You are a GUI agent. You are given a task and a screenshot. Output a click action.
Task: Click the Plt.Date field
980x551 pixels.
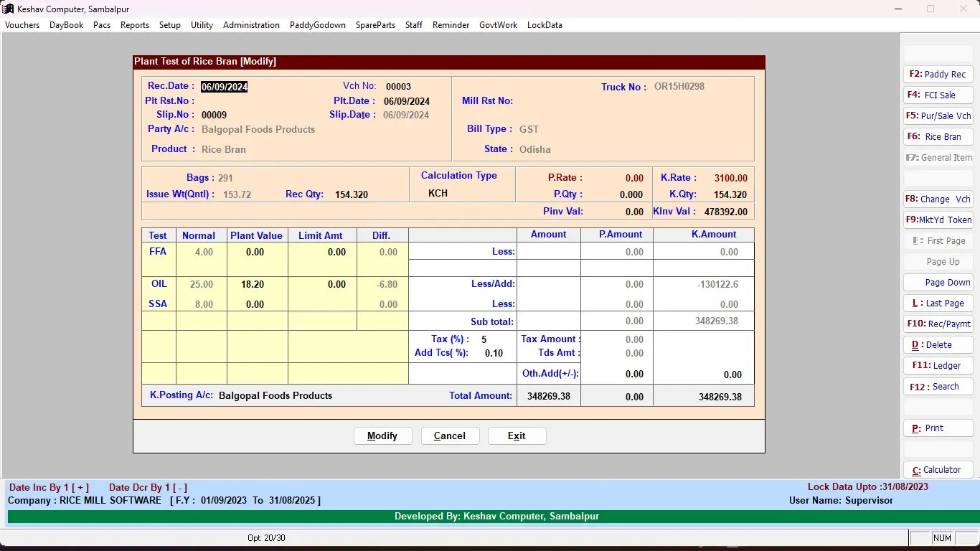pyautogui.click(x=407, y=101)
